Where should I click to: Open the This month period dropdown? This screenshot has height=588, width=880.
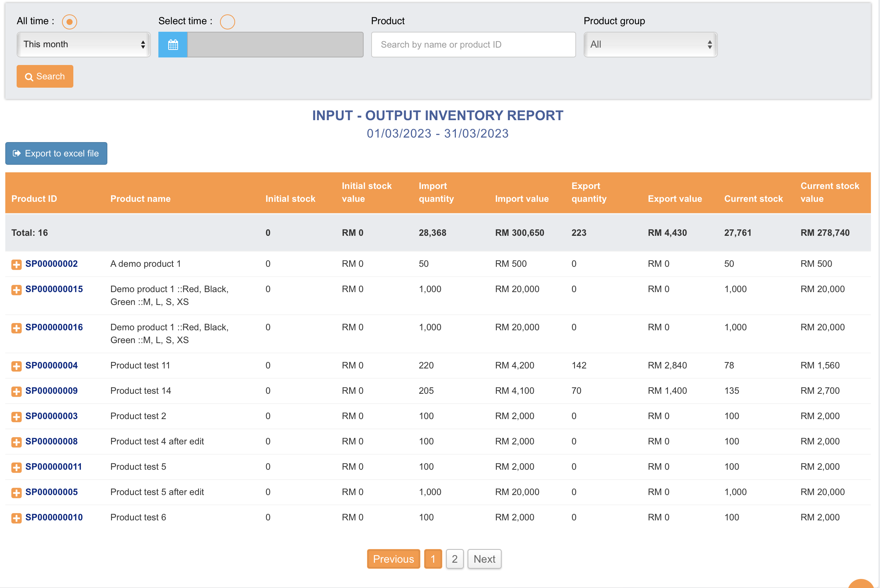click(x=84, y=45)
